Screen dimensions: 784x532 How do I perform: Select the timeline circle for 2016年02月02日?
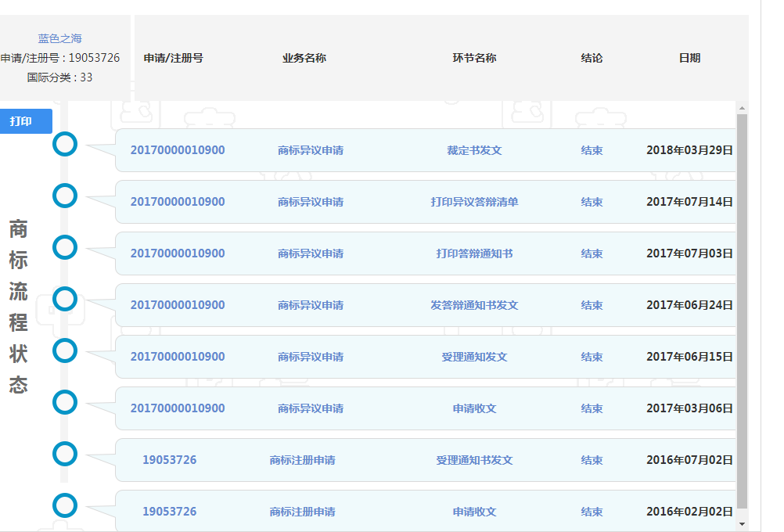pos(65,505)
